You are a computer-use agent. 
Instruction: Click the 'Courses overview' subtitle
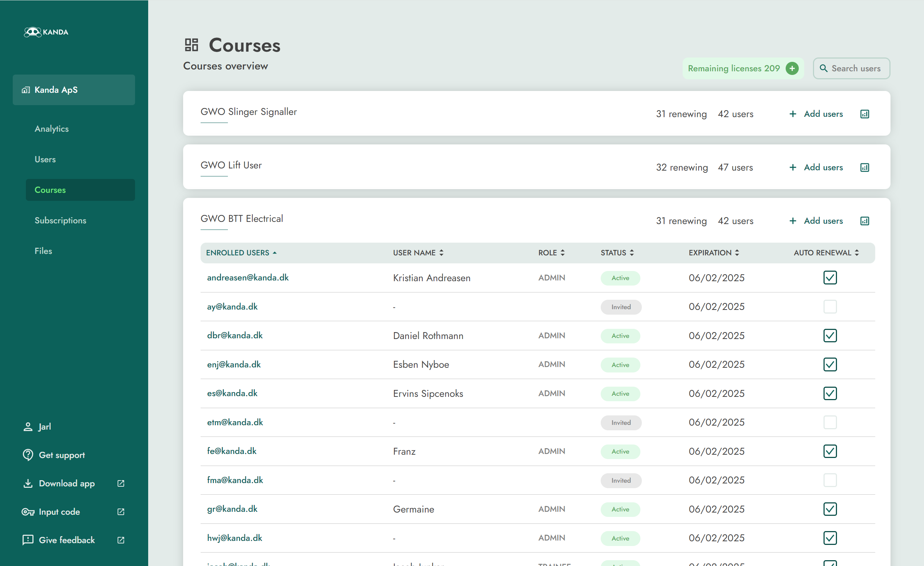(x=225, y=66)
